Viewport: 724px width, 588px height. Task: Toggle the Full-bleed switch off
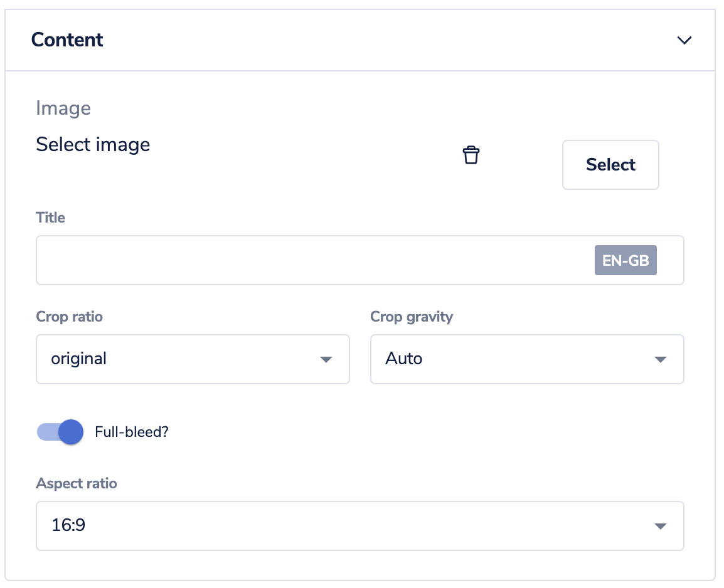click(60, 432)
